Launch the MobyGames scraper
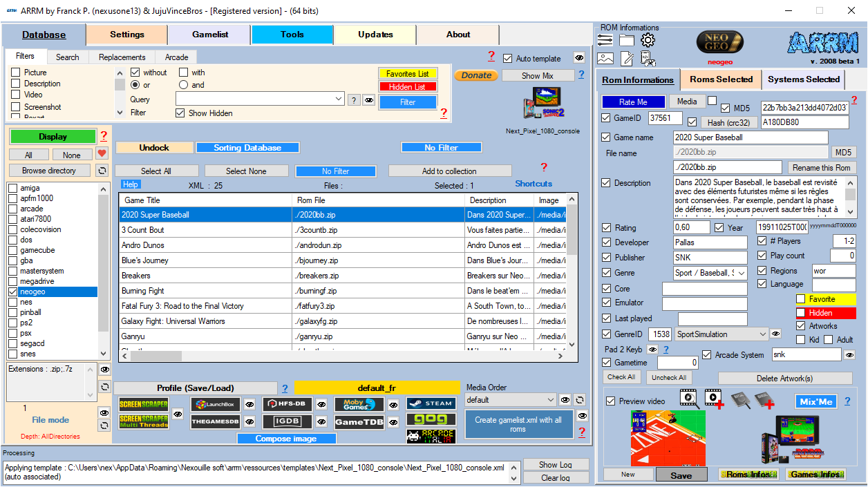 pyautogui.click(x=359, y=404)
